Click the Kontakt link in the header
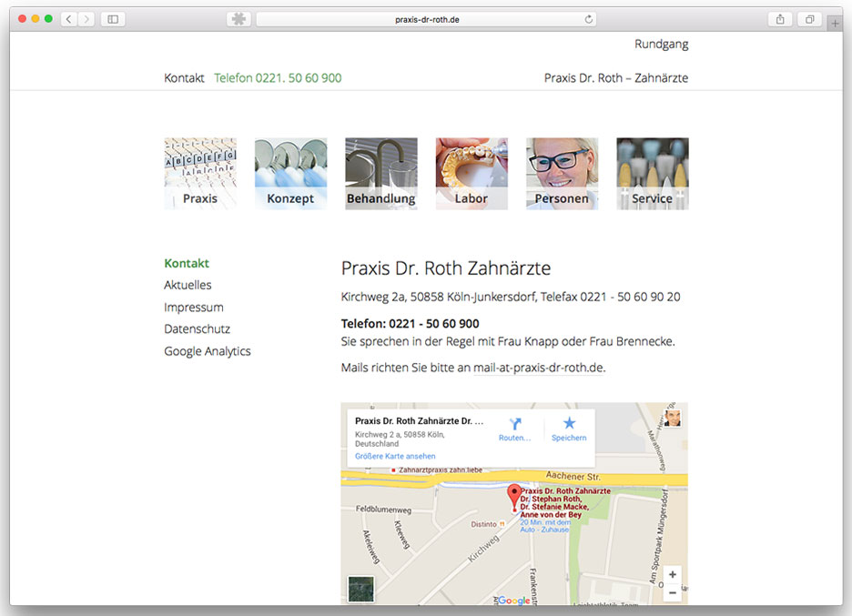Viewport: 852px width, 616px height. [x=184, y=78]
